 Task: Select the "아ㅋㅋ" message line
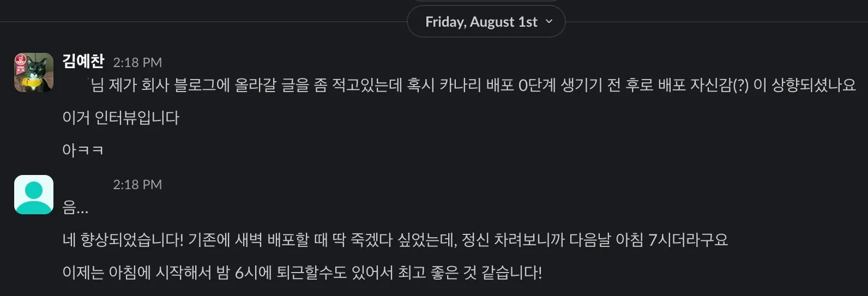[x=83, y=150]
